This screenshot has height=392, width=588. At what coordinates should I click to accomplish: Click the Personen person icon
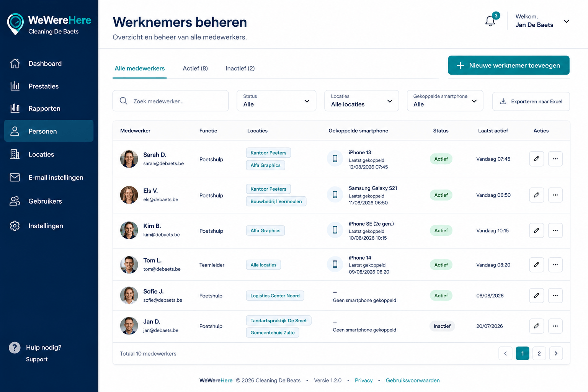coord(15,131)
